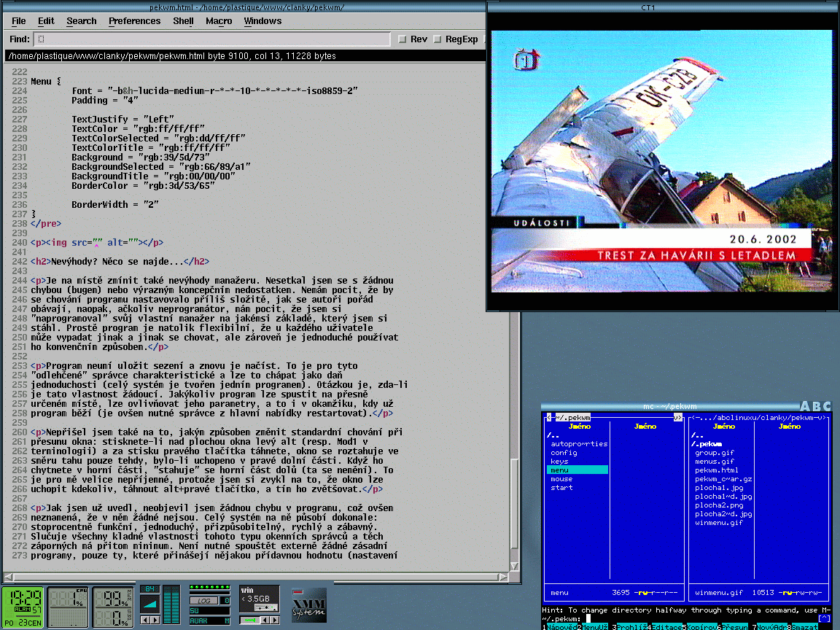Click the CPU load monitor applet
This screenshot has height=630, width=840.
[x=68, y=607]
